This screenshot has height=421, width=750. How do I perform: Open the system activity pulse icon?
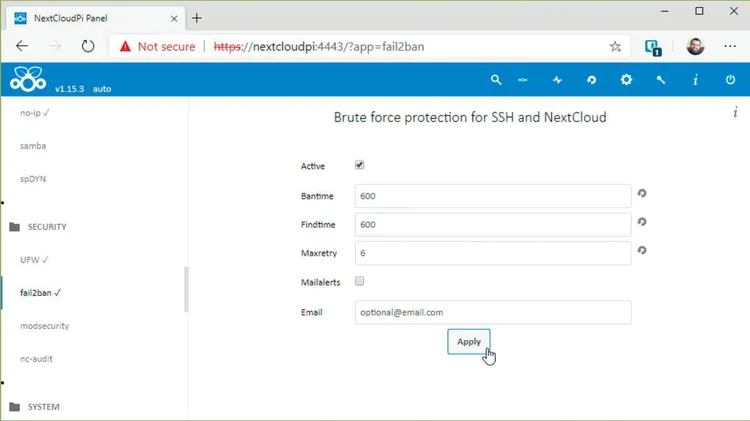click(557, 80)
